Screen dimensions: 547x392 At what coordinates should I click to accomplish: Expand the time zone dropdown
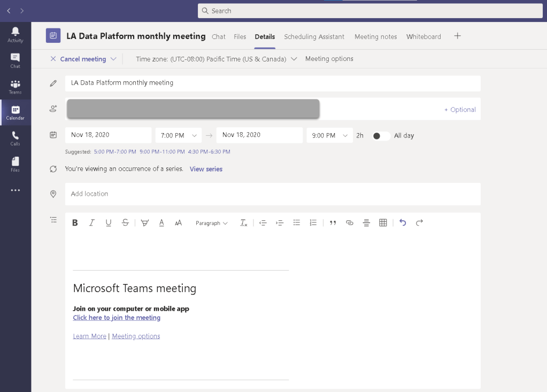click(294, 59)
